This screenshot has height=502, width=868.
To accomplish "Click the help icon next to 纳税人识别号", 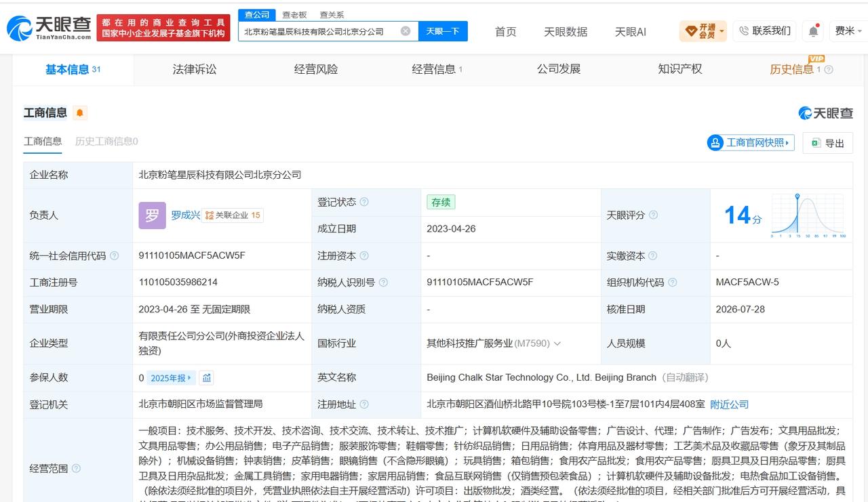I will (383, 283).
